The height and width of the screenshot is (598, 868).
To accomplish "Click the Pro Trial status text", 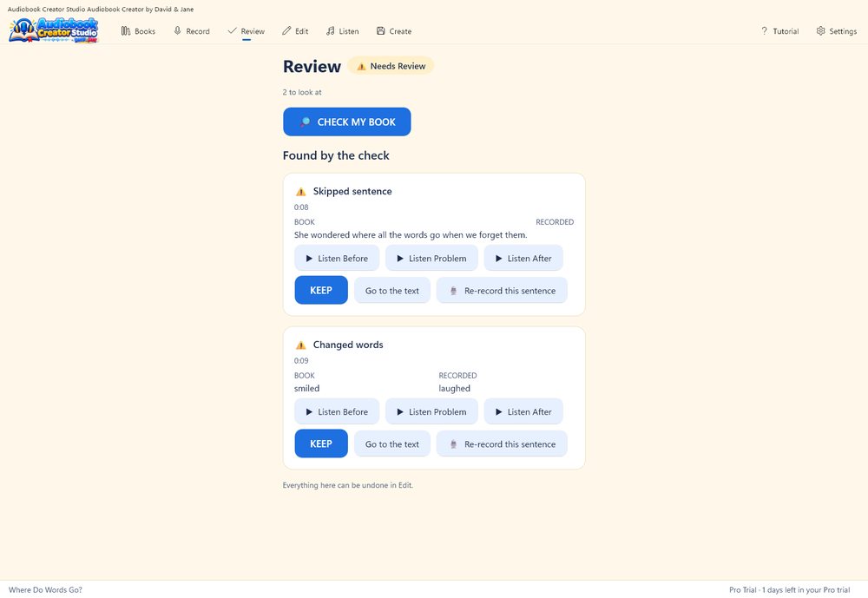I will (x=789, y=589).
